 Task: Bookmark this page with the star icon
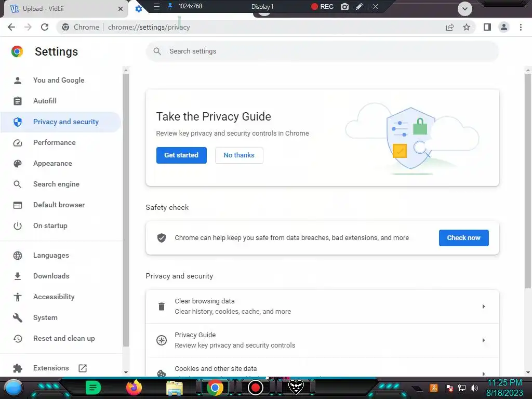click(x=467, y=27)
